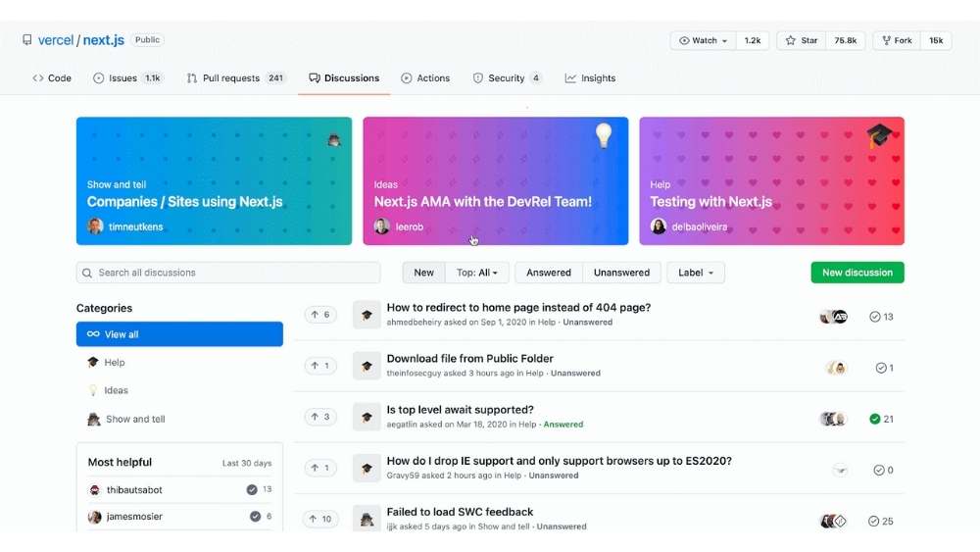This screenshot has height=552, width=980.
Task: Click participant avatars on Download file row
Action: tap(836, 369)
